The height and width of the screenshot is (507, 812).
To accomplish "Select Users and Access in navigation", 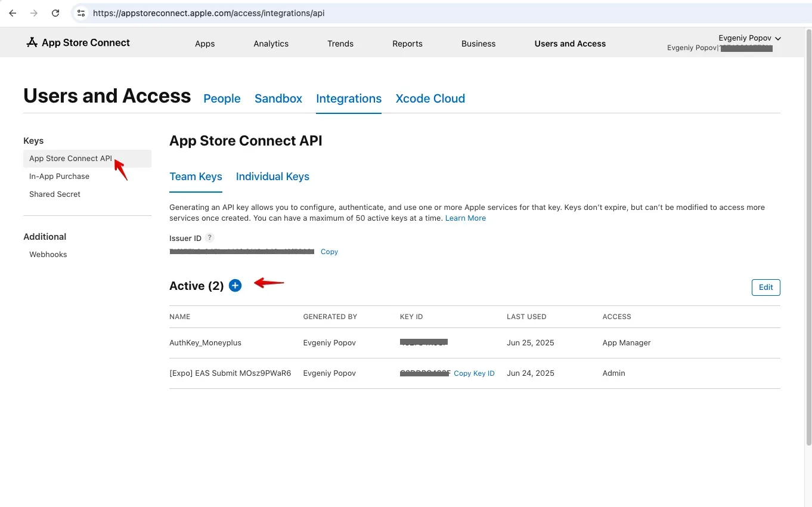I will point(570,44).
